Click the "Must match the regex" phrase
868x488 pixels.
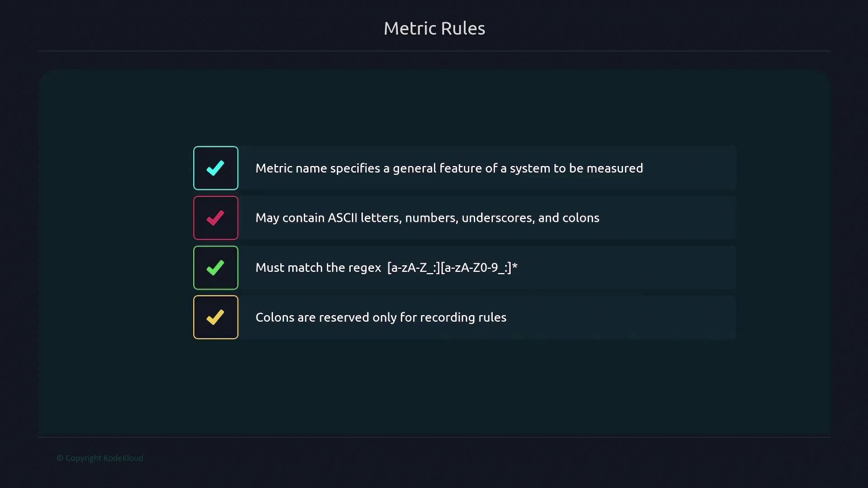point(318,267)
